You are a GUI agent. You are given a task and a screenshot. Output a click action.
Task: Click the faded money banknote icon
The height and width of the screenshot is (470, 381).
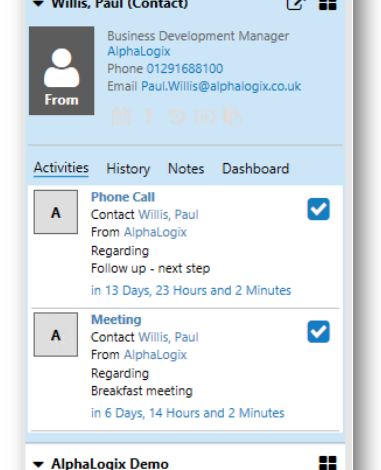[x=205, y=117]
